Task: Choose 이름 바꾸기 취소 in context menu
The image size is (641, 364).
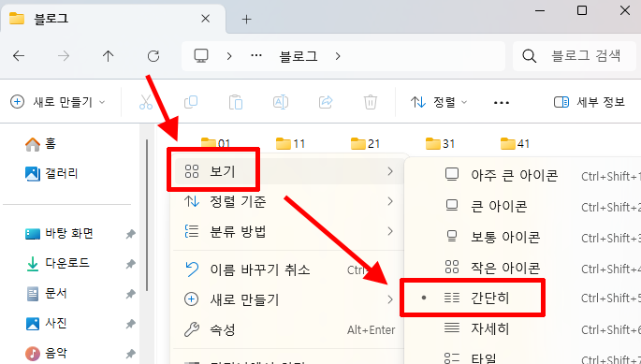Action: tap(288, 269)
